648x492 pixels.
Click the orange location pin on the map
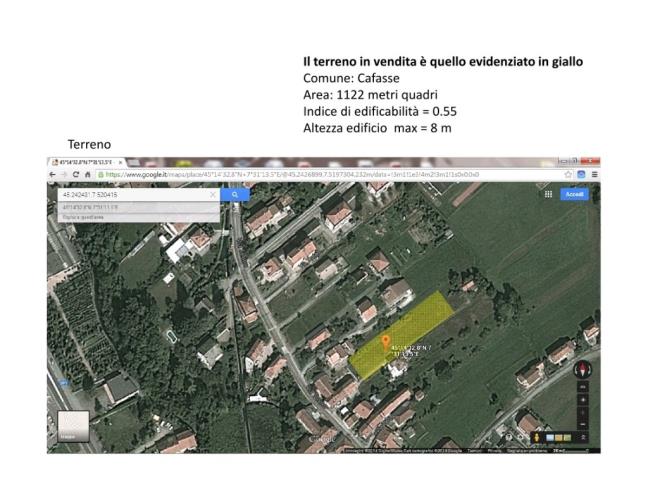coord(386,342)
